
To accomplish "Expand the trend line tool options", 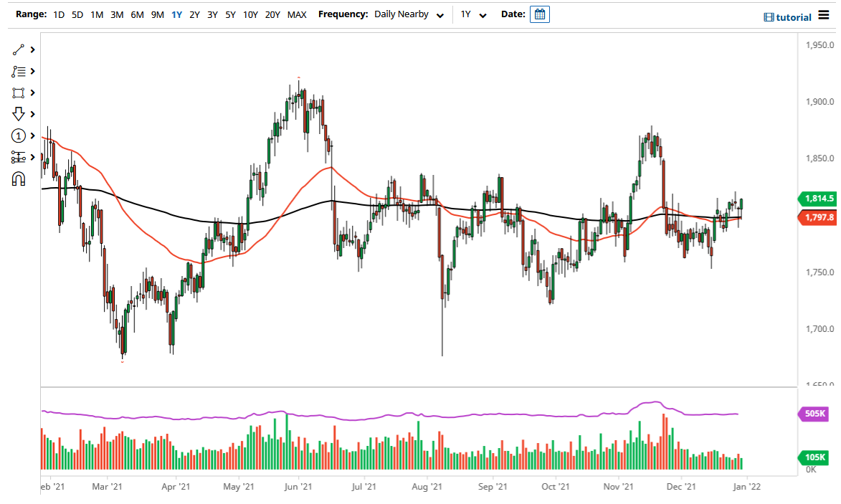I will click(33, 50).
